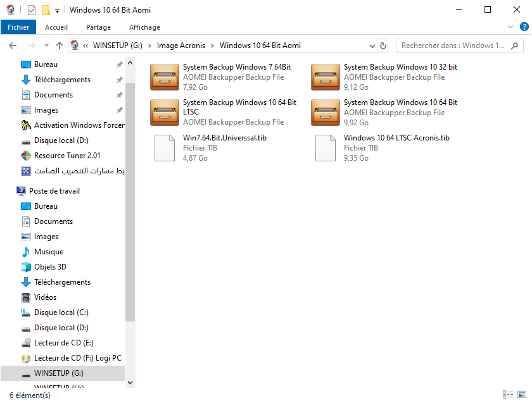Click the search box Rechercher dans

pyautogui.click(x=453, y=46)
